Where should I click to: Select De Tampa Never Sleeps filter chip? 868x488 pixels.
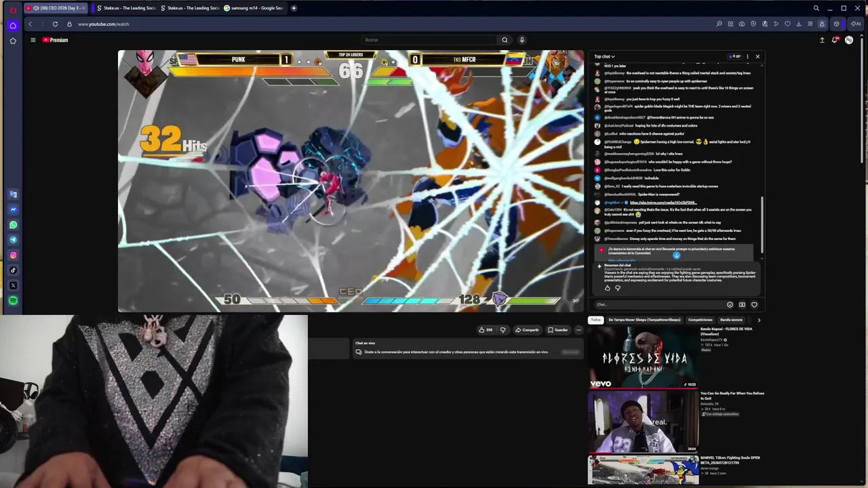[x=644, y=320]
